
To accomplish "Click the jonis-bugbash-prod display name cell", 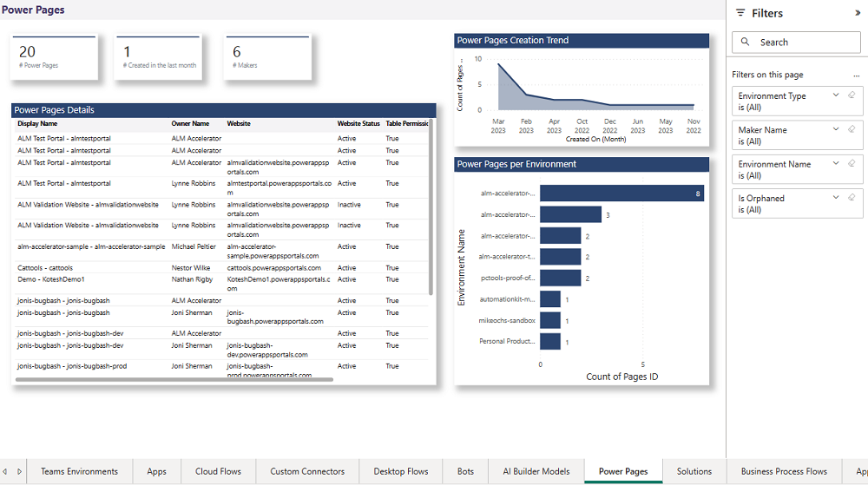I will click(x=72, y=366).
